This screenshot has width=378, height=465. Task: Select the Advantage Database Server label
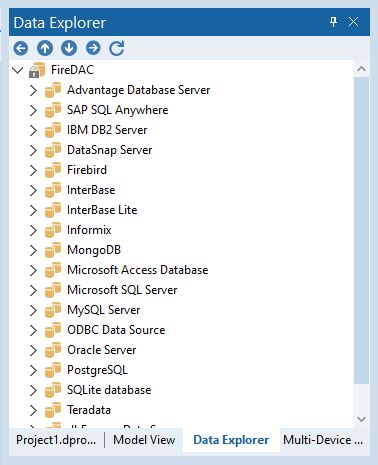click(139, 90)
